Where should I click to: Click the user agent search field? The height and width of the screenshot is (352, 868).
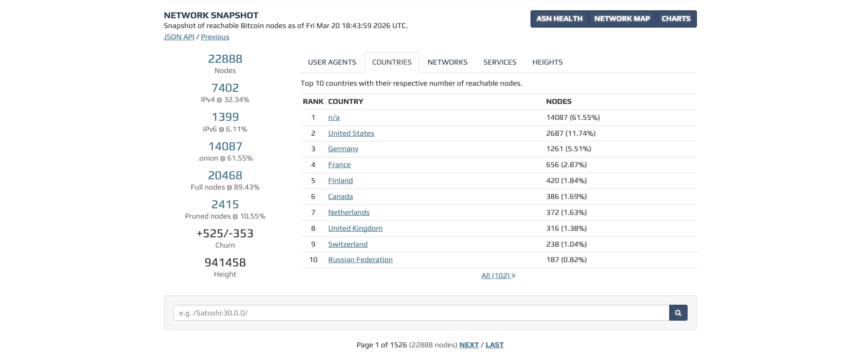click(421, 313)
